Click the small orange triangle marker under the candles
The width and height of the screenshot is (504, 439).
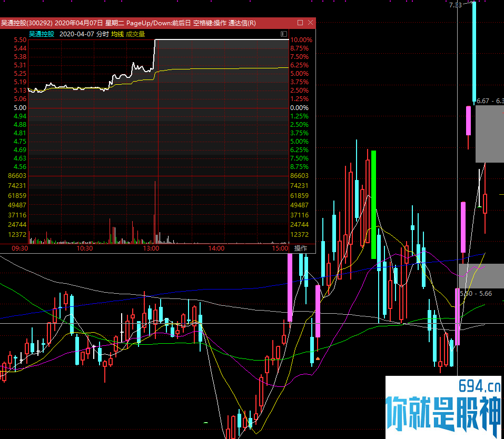[318, 358]
